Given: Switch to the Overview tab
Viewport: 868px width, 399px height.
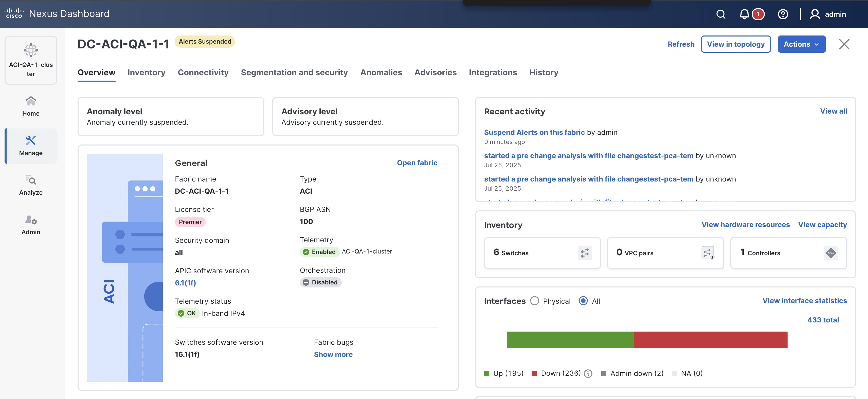Looking at the screenshot, I should (x=96, y=72).
